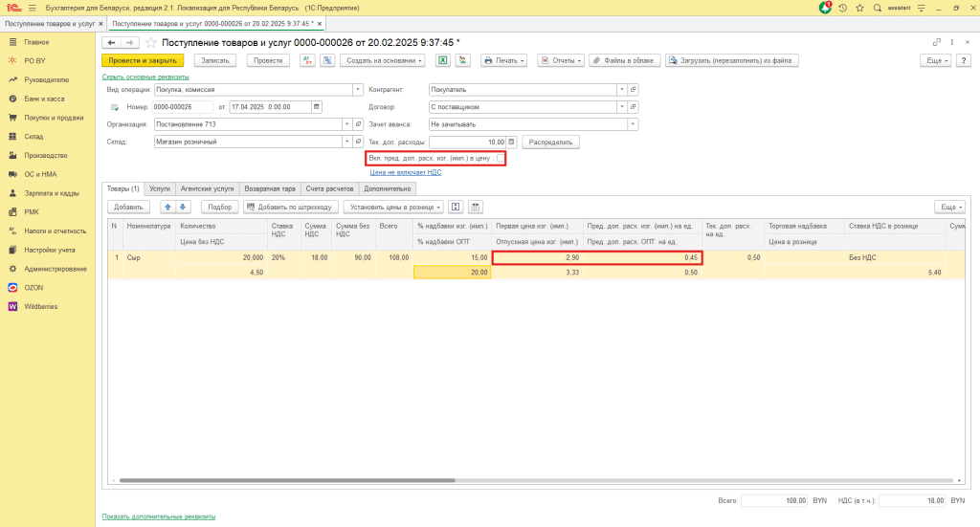The width and height of the screenshot is (980, 527).
Task: Open the Wildberries section in sidebar
Action: click(40, 307)
